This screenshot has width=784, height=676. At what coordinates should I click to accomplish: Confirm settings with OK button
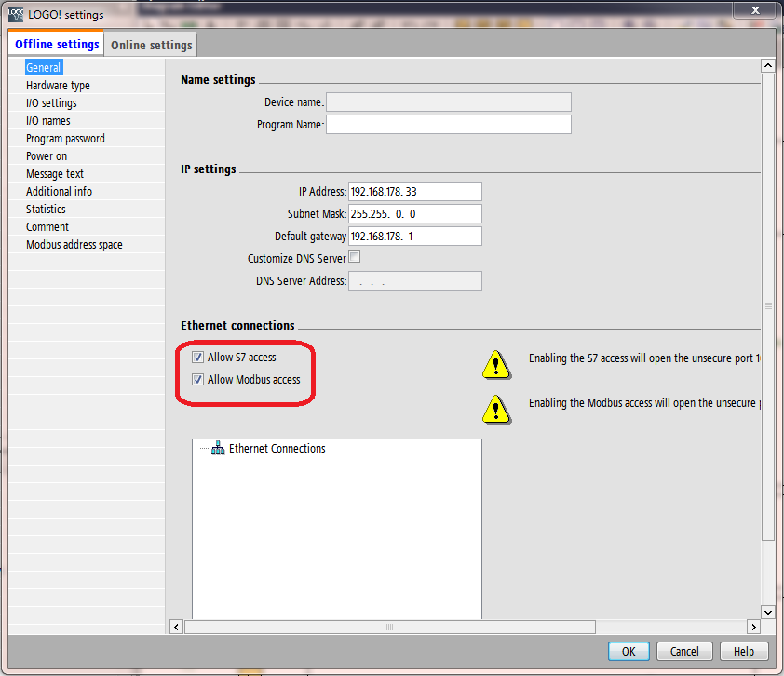pyautogui.click(x=629, y=651)
